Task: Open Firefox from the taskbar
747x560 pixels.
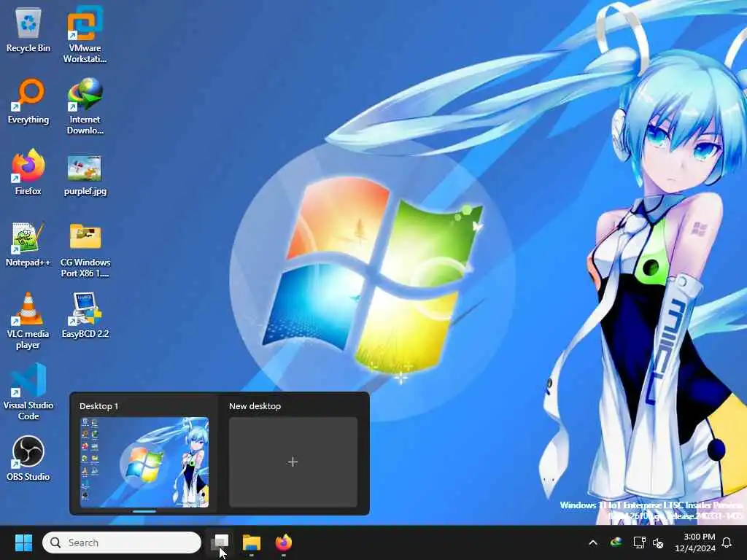Action: pos(284,542)
